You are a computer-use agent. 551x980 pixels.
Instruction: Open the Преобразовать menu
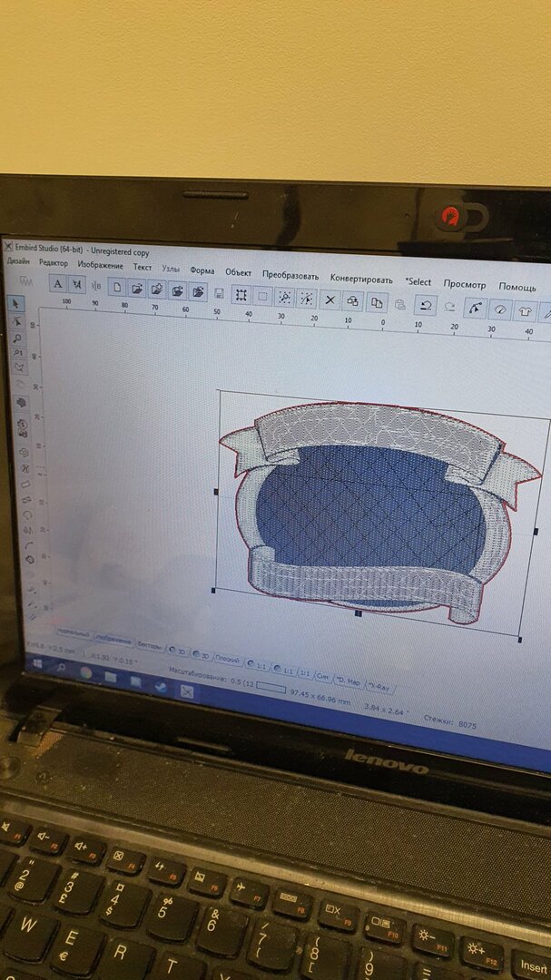[290, 276]
